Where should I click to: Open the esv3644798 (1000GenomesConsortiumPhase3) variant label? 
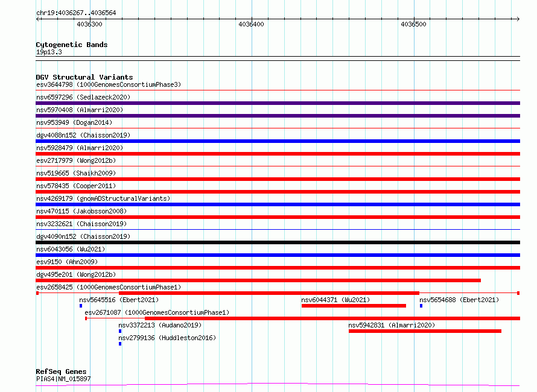coord(109,84)
